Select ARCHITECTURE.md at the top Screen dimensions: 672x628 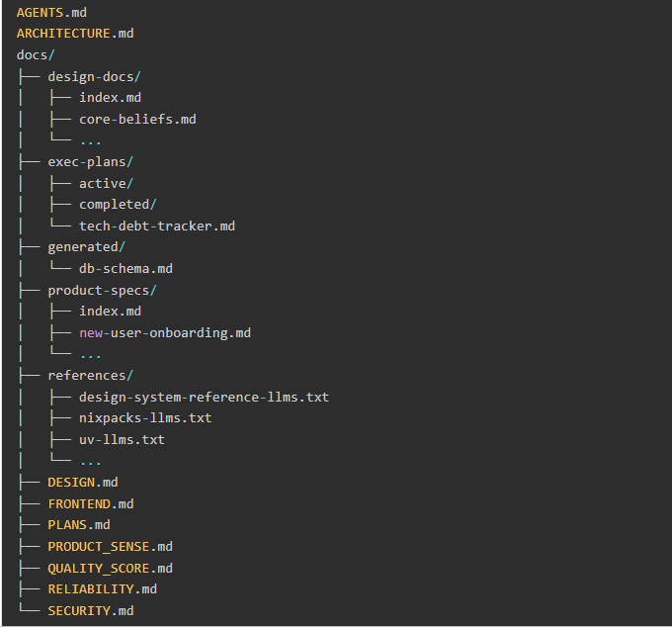click(x=75, y=34)
